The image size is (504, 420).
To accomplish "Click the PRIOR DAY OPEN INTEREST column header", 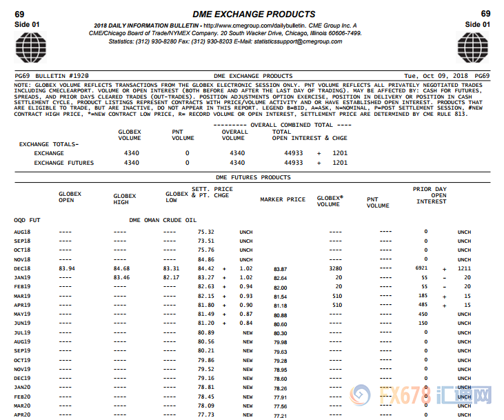I will coord(430,196).
